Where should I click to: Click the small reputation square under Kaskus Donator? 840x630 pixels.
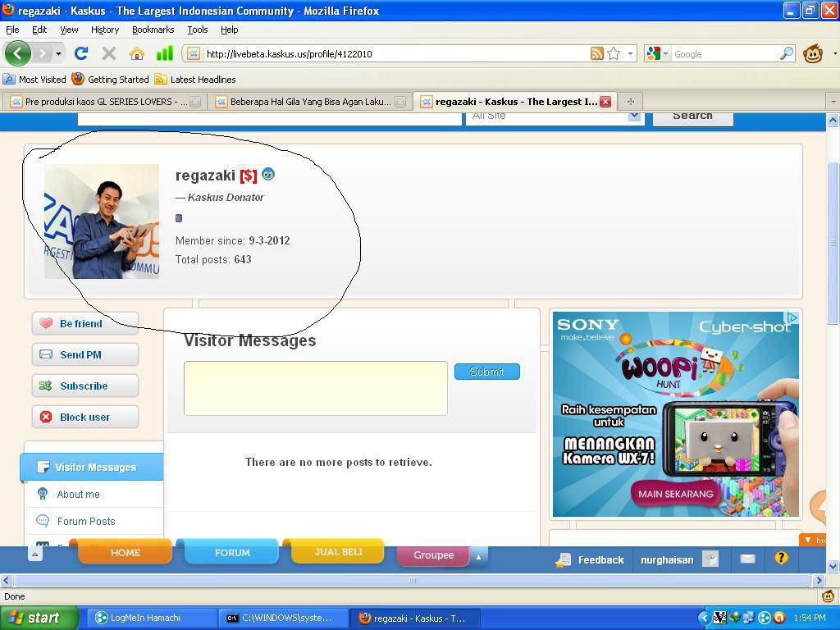(x=179, y=218)
